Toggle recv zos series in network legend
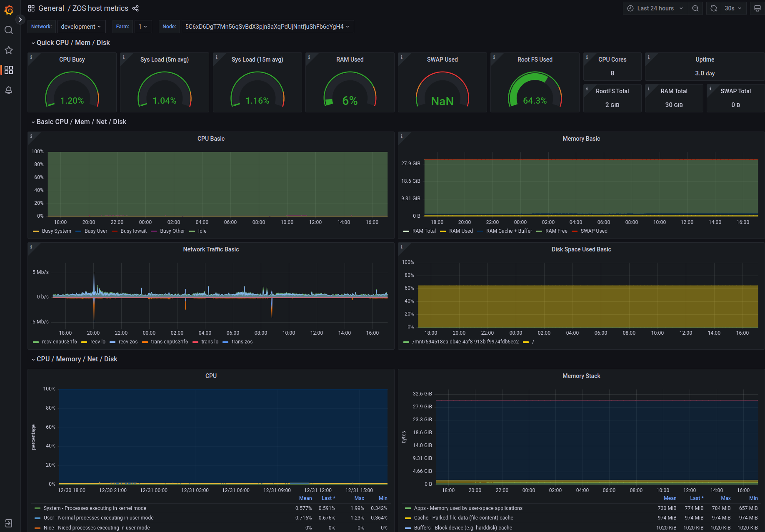 coord(128,342)
